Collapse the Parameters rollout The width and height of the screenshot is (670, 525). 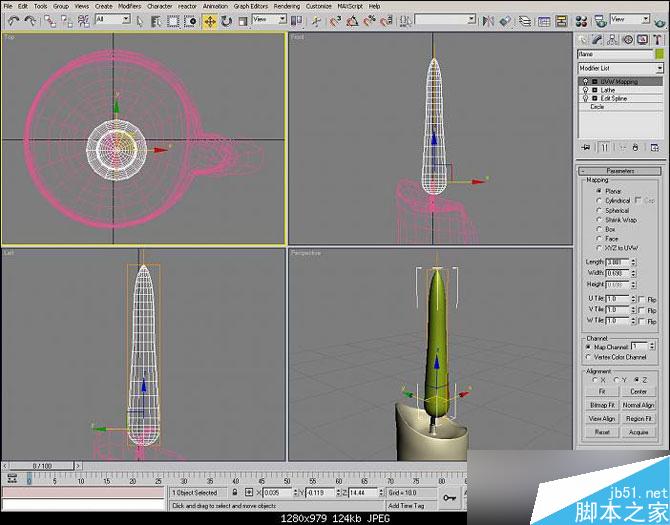click(619, 170)
